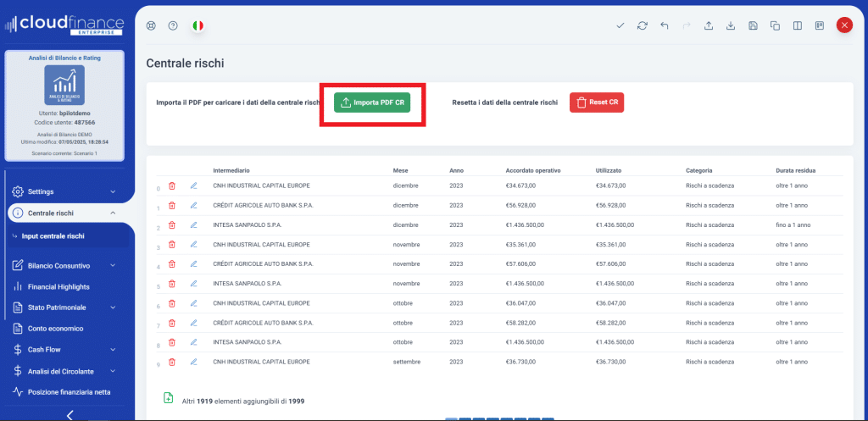Click the duplicate copy icon
The image size is (868, 421).
coord(775,25)
